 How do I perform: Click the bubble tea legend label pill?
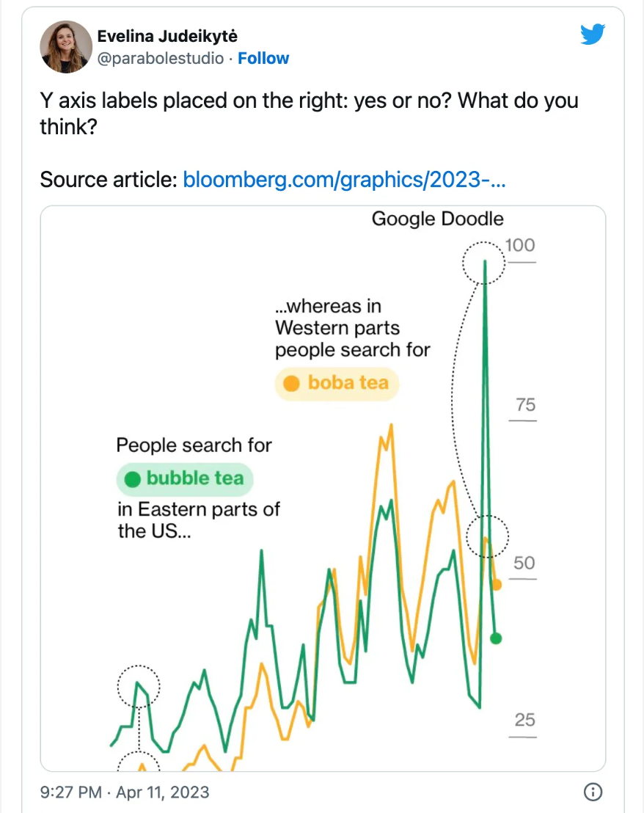point(185,479)
